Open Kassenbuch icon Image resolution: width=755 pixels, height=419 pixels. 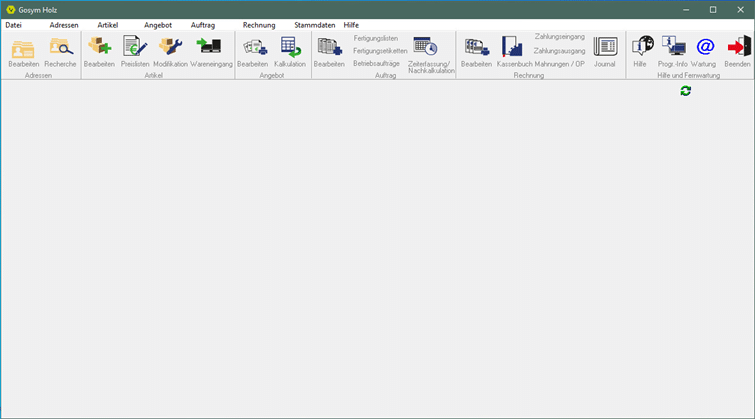coord(511,47)
